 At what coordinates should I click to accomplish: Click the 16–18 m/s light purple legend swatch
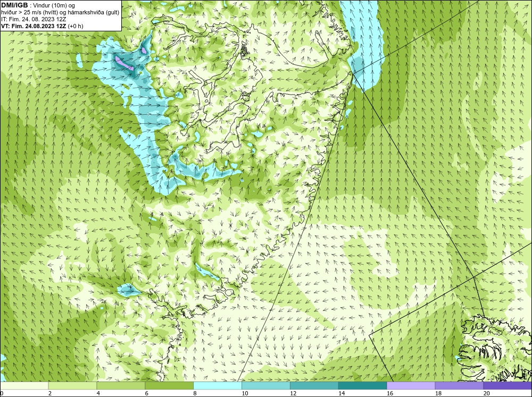coord(411,385)
